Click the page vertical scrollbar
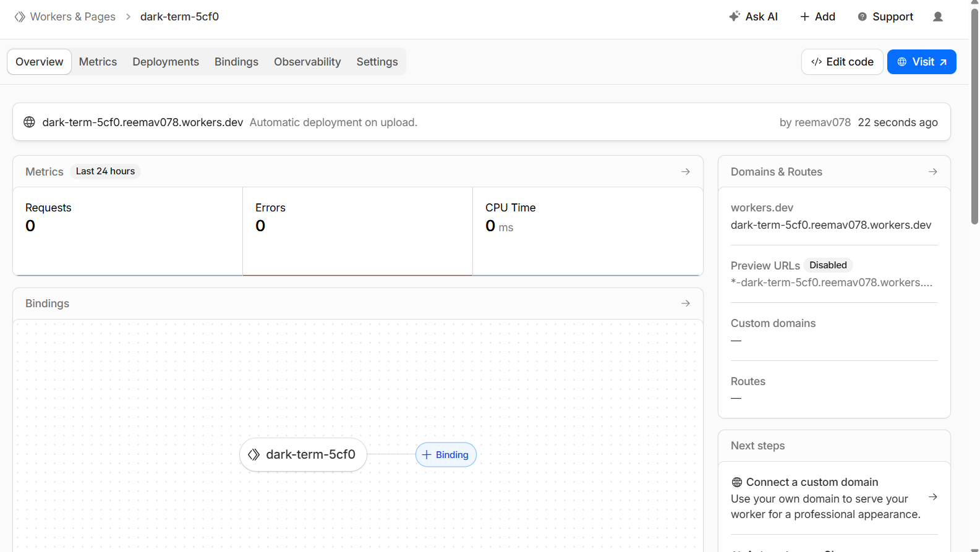Screen dimensions: 980x552 (974, 117)
